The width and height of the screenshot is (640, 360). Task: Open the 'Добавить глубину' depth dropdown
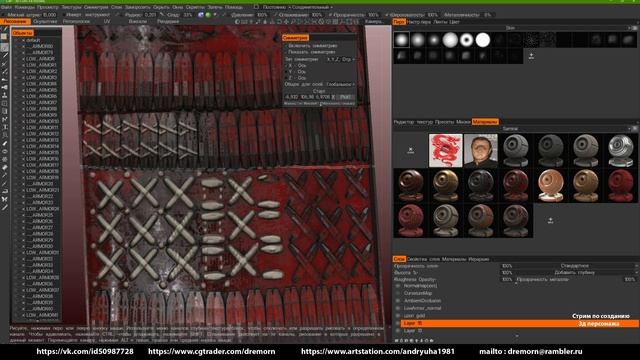point(576,272)
